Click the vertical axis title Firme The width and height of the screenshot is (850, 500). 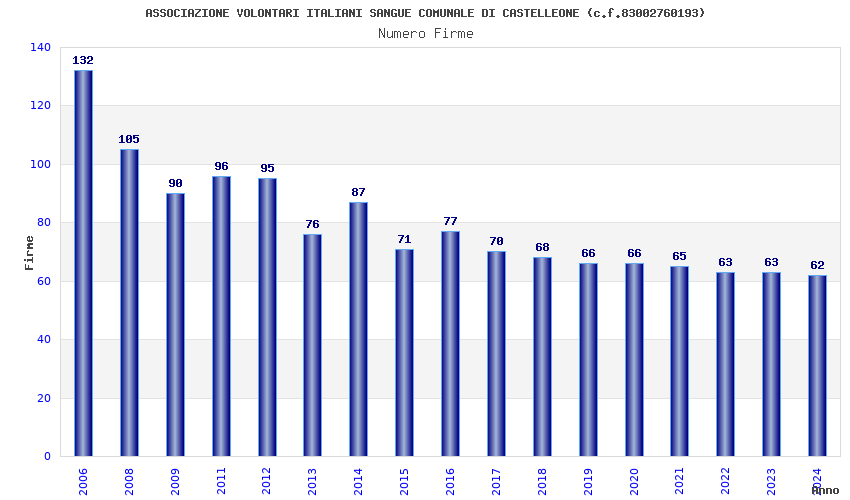coord(29,253)
